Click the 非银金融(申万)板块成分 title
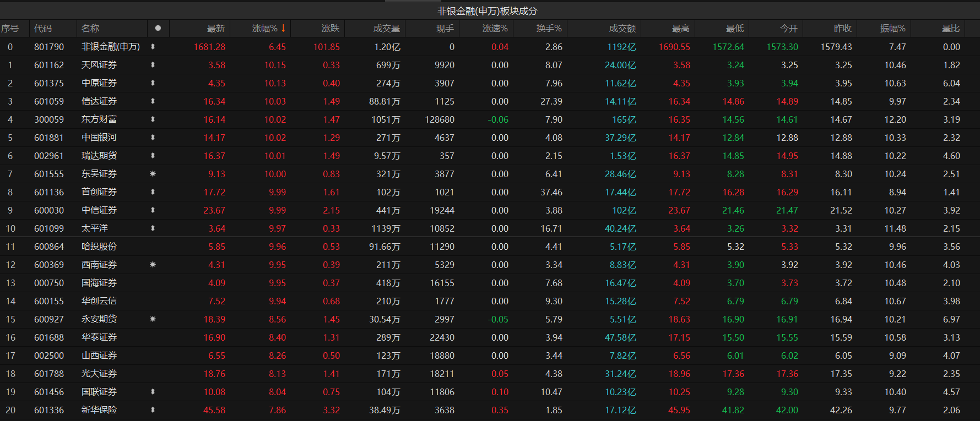 [x=488, y=11]
